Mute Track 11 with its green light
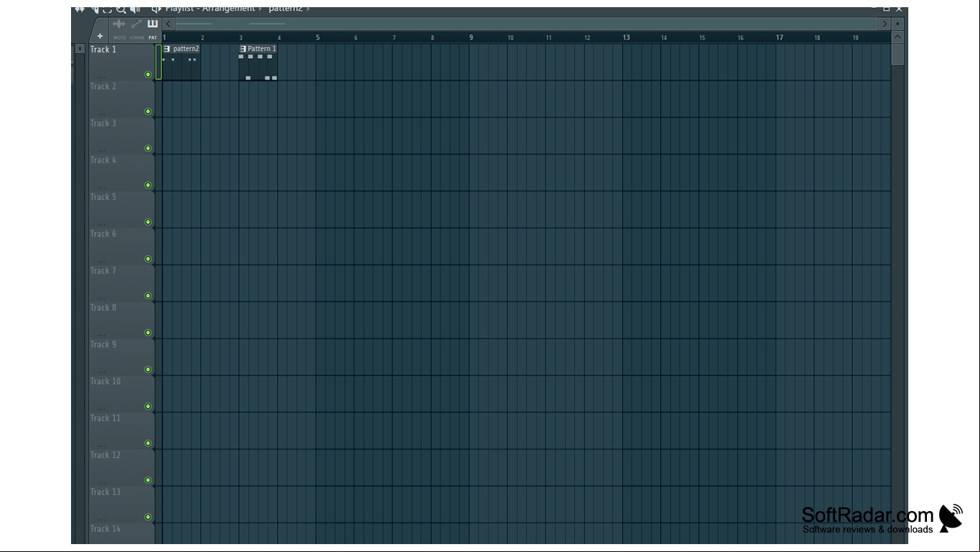Screen dimensions: 980x552 149,444
